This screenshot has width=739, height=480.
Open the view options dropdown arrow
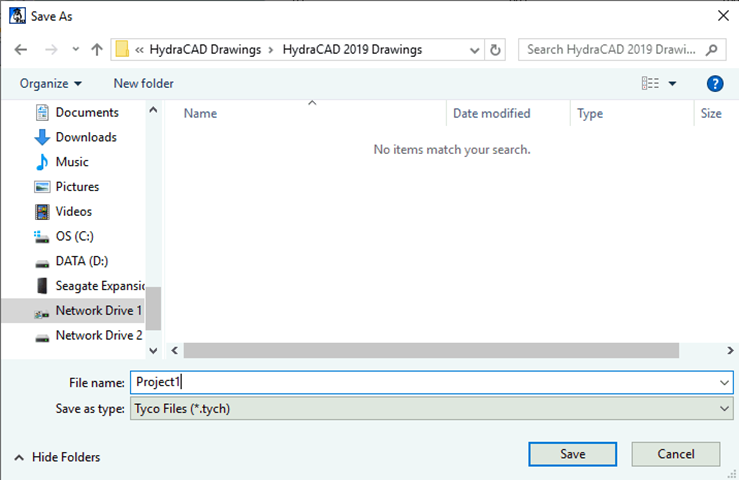(673, 84)
